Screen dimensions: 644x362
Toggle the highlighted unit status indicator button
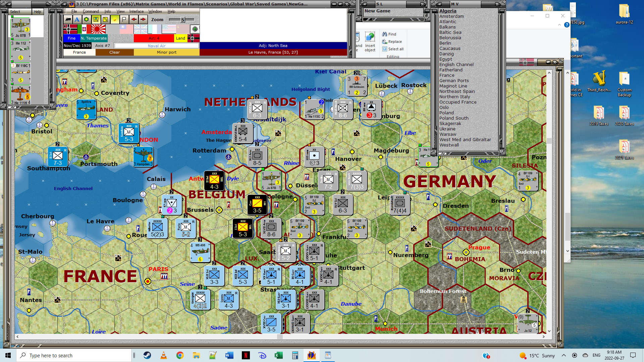pos(96,19)
